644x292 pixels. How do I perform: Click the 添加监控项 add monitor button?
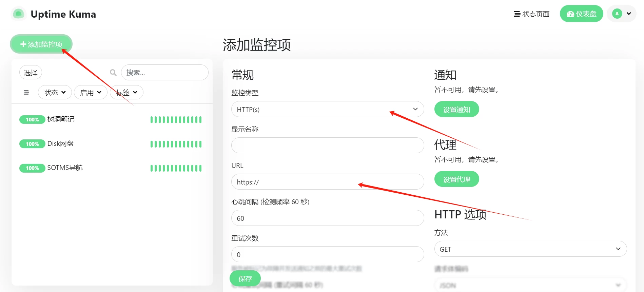(x=41, y=44)
